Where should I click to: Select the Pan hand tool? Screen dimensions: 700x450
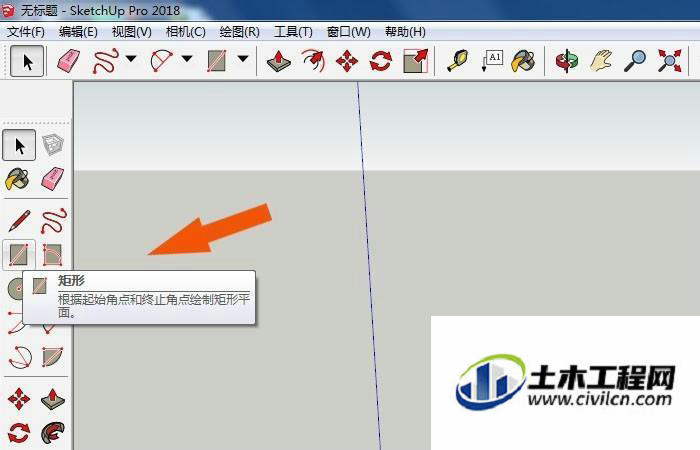(601, 61)
